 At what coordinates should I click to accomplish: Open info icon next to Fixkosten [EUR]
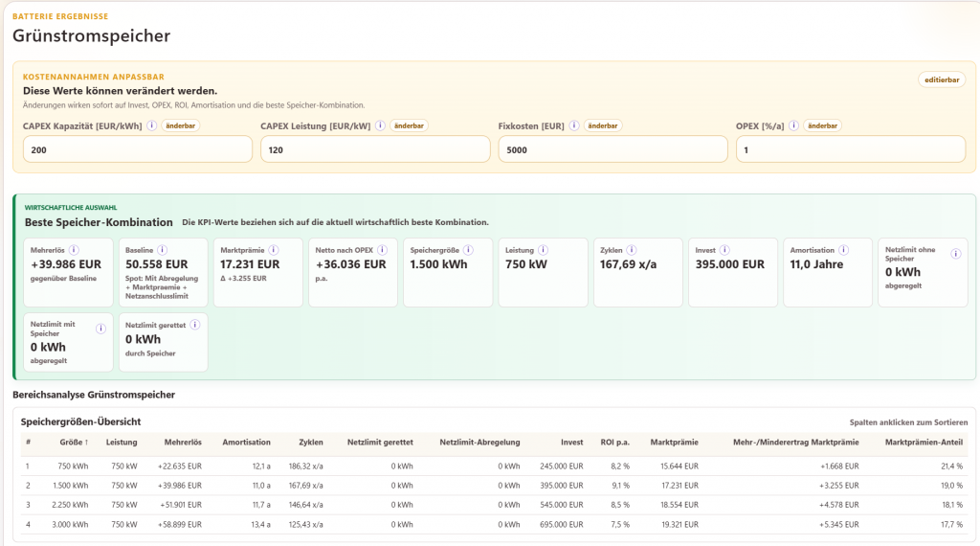[574, 125]
